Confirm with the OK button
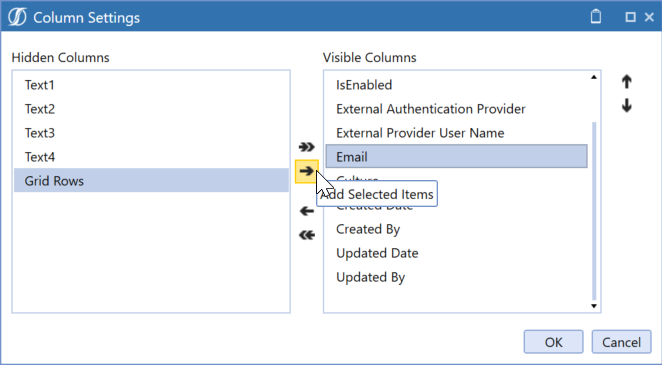Screen dimensions: 662x365 (553, 342)
